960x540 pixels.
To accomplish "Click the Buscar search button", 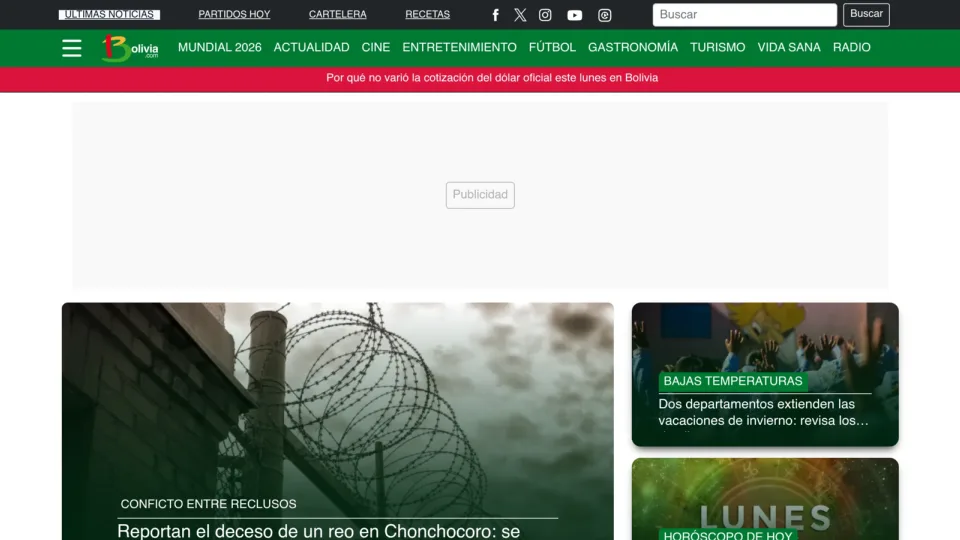I will [866, 15].
